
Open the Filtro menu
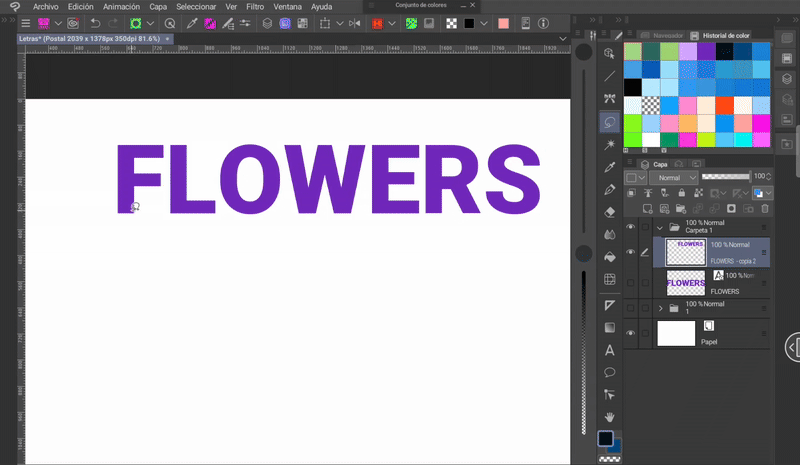255,6
